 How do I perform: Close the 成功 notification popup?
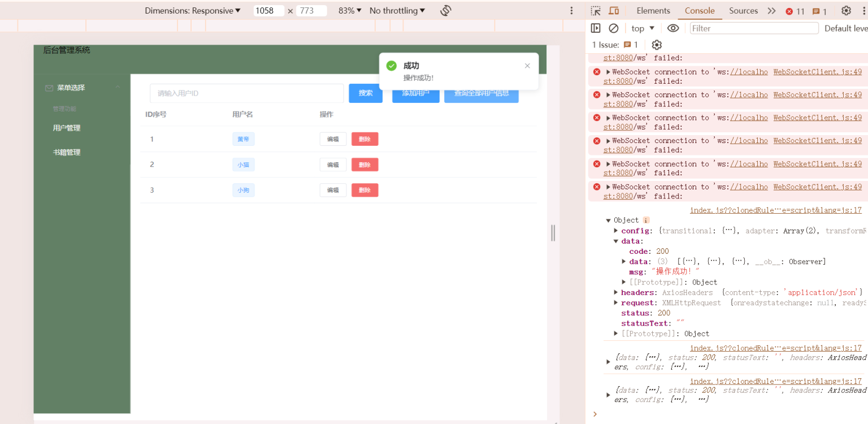[527, 66]
